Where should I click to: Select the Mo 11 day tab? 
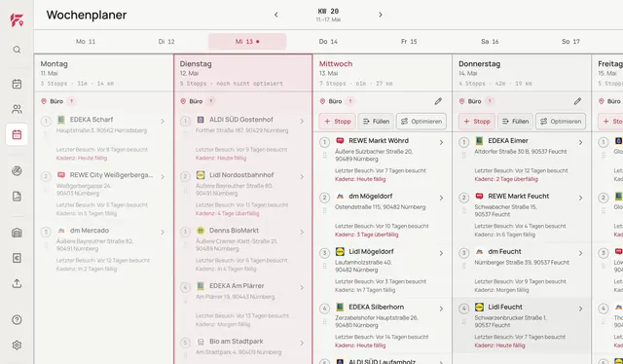[86, 41]
